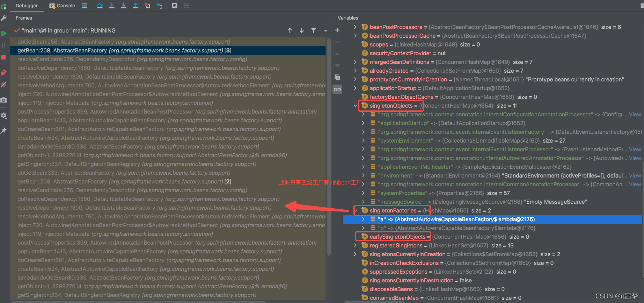Select frame getBean:208 AbstractBeanFactory [3]

pos(168,50)
